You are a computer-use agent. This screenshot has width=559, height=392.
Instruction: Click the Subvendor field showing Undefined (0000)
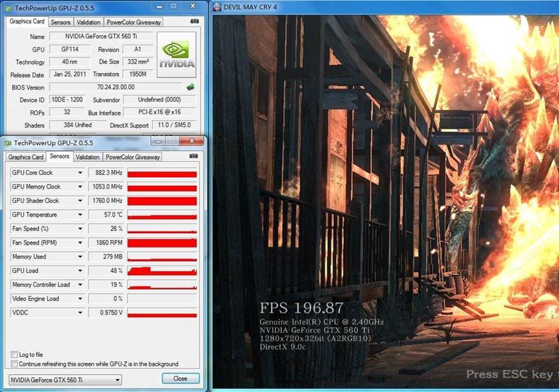tap(160, 100)
